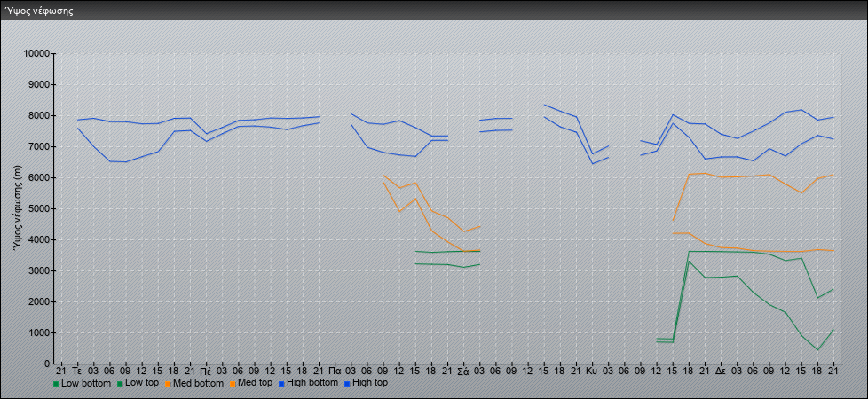Click the green Low bottom legend swatch
868x399 pixels.
[57, 384]
